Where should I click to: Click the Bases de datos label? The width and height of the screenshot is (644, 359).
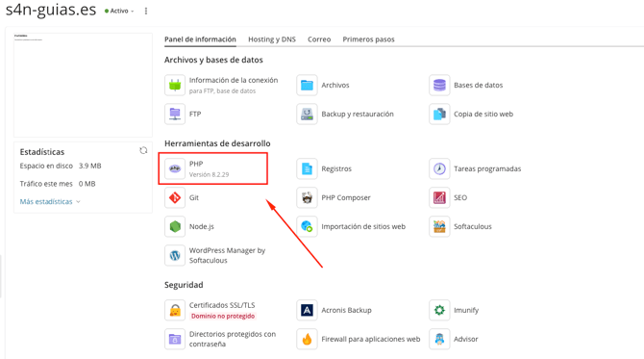[478, 85]
